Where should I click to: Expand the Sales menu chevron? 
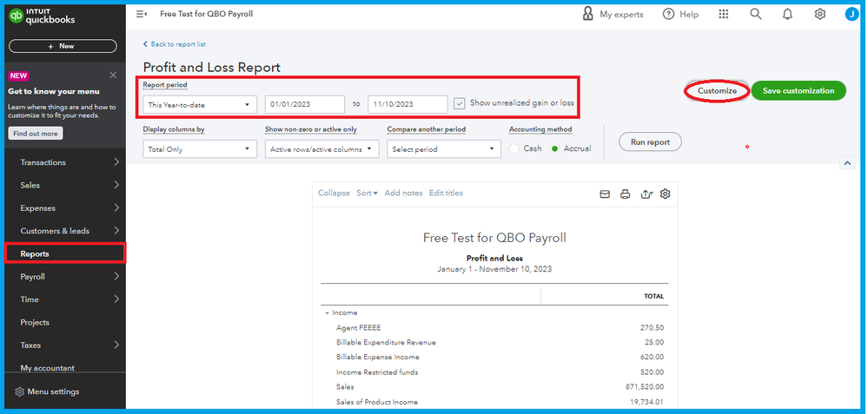point(116,185)
